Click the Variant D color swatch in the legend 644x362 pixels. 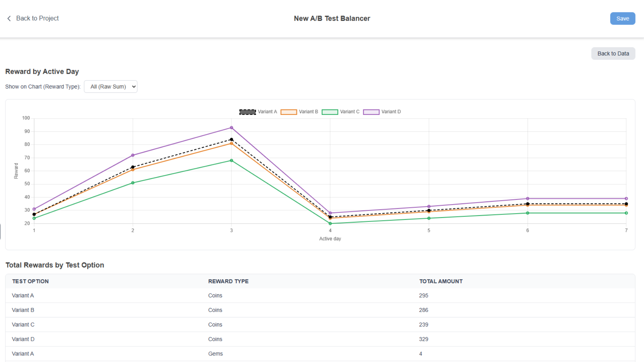[371, 112]
